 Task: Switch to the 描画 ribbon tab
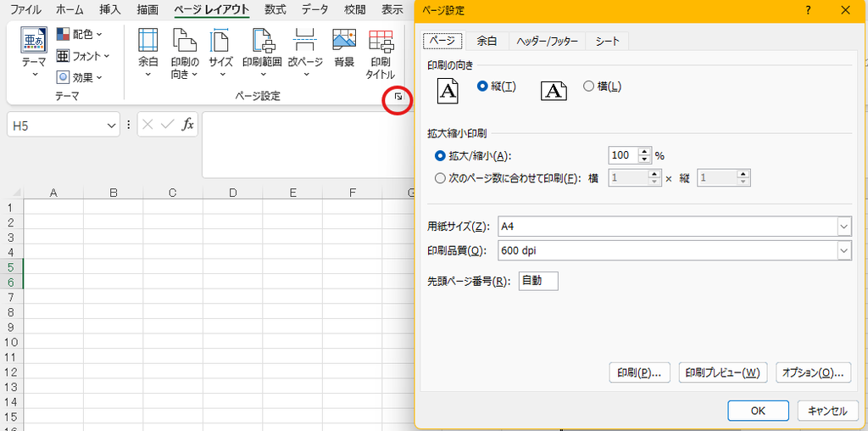coord(147,9)
